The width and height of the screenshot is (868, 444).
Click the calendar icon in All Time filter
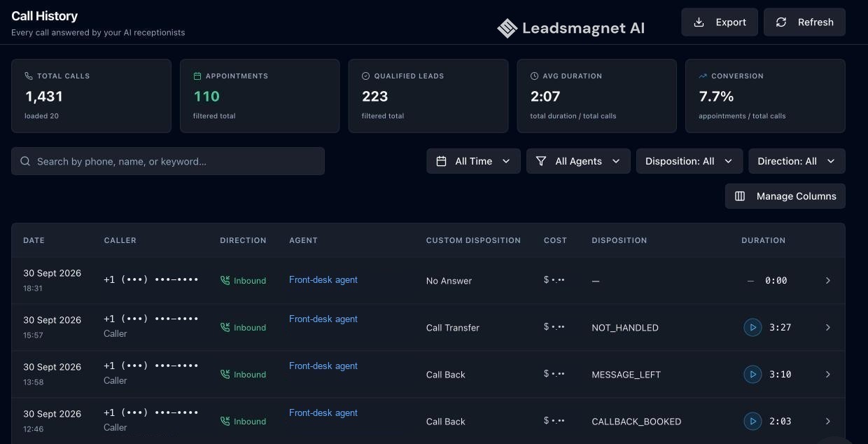click(442, 161)
